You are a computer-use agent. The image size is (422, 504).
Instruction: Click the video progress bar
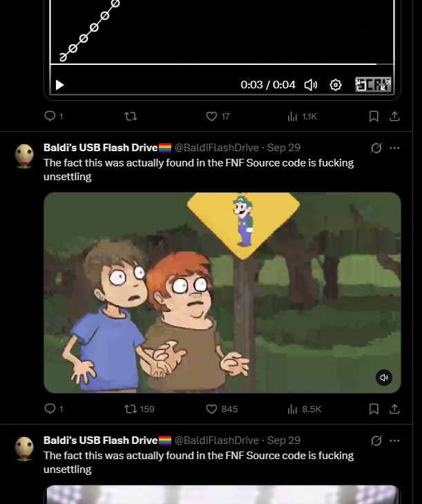click(222, 64)
